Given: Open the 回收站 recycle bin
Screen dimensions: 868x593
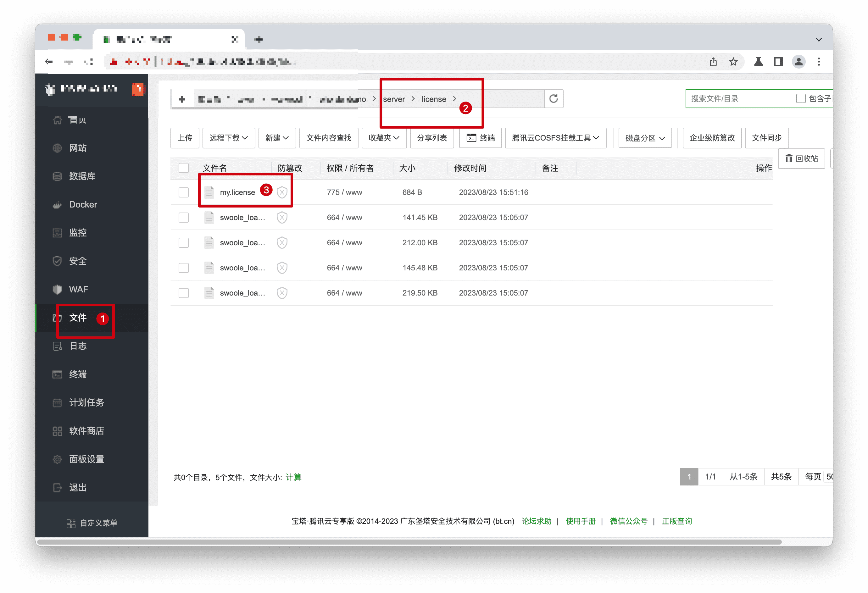Looking at the screenshot, I should pos(802,159).
